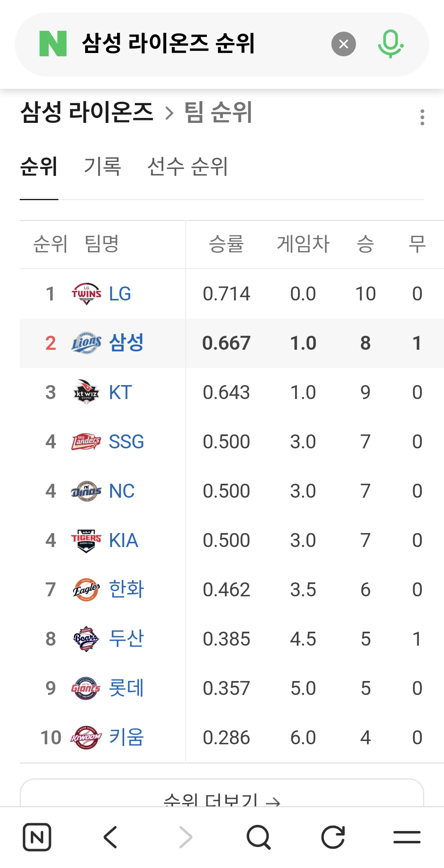Open Naver home from the bottom bar
The width and height of the screenshot is (444, 868).
pos(37,837)
